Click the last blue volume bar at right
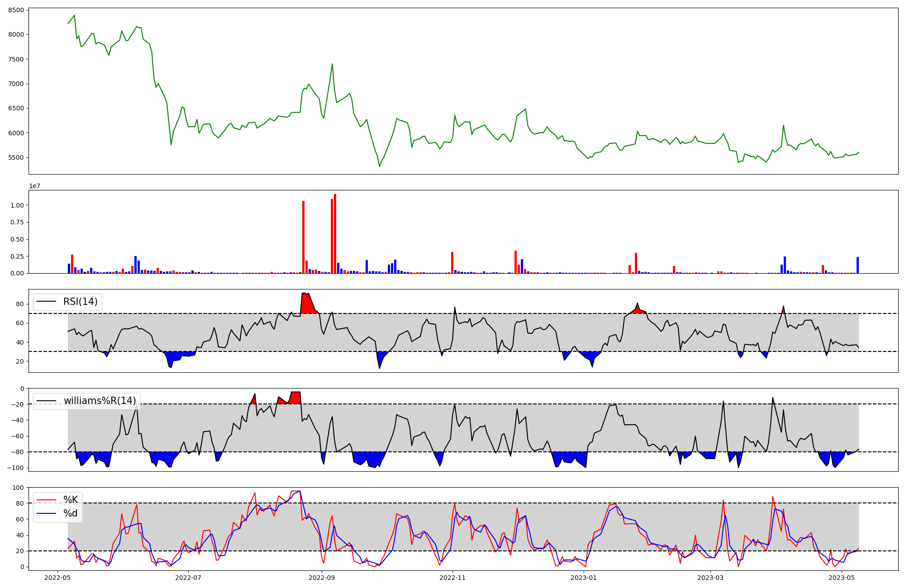 pyautogui.click(x=857, y=265)
